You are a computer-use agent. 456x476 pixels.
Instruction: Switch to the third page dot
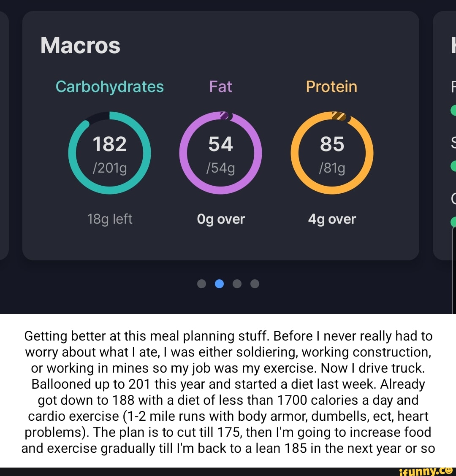click(237, 284)
